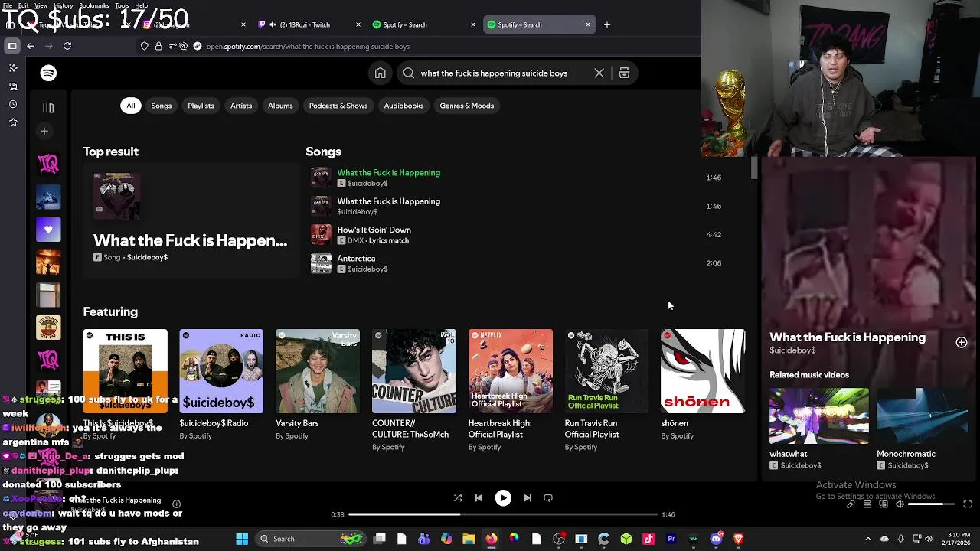Create playlist with the plus icon

point(44,132)
